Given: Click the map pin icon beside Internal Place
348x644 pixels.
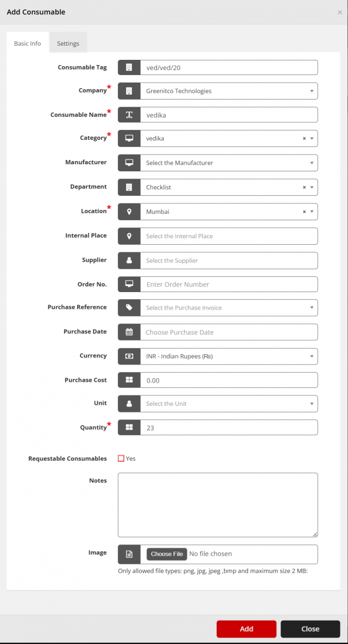Looking at the screenshot, I should coord(129,236).
